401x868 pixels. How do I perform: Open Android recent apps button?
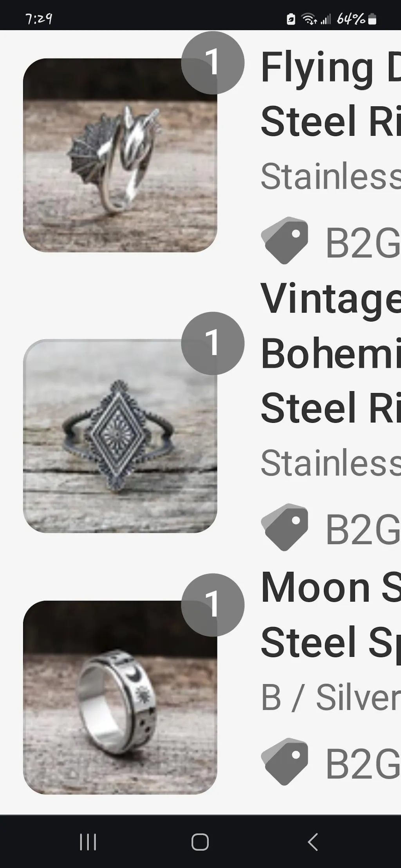88,842
